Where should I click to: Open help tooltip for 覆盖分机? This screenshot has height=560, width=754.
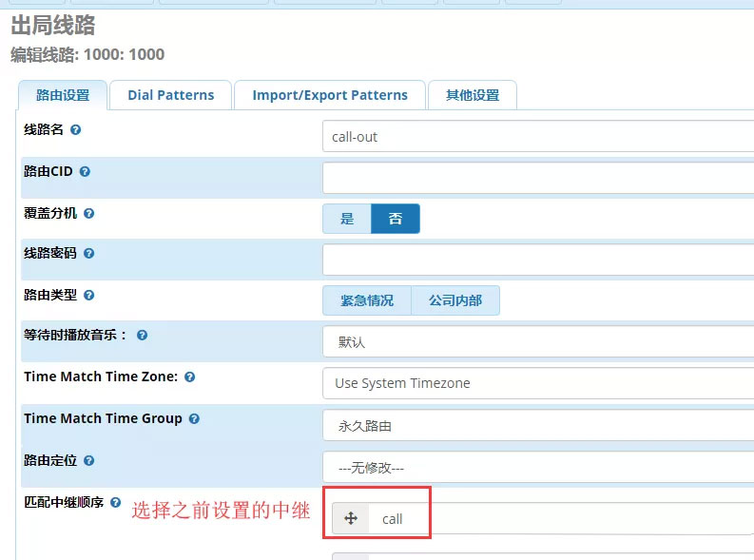(89, 214)
